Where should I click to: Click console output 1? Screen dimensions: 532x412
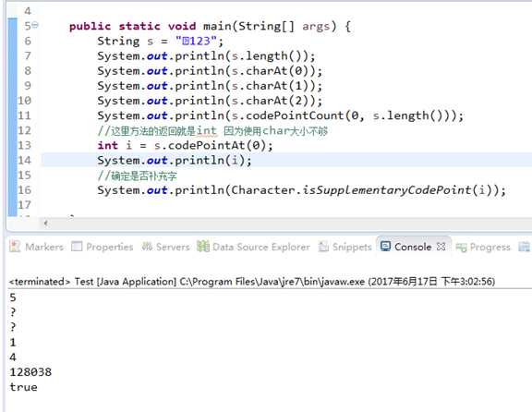click(13, 342)
